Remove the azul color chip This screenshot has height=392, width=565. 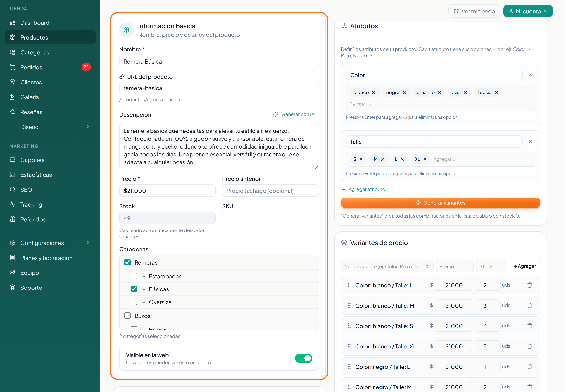(465, 93)
